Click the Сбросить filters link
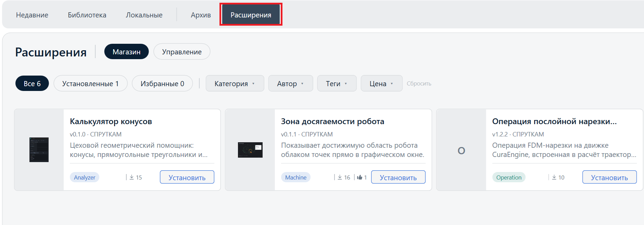The height and width of the screenshot is (225, 644). 419,83
